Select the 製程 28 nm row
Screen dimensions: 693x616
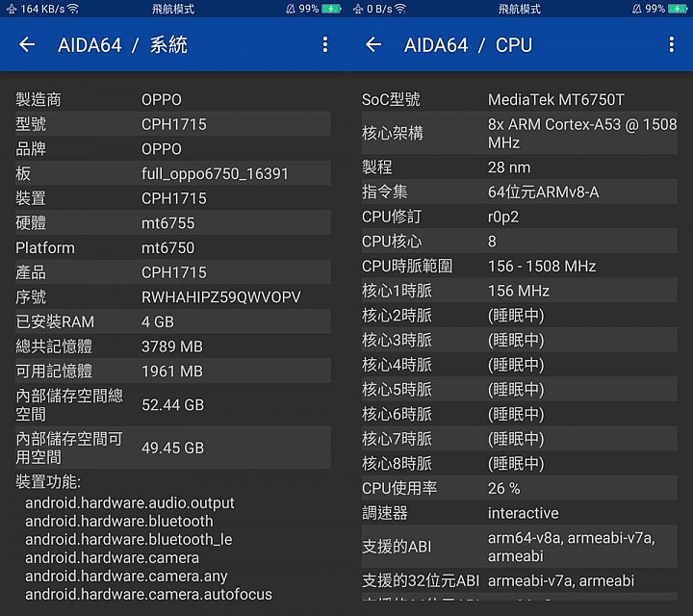520,167
